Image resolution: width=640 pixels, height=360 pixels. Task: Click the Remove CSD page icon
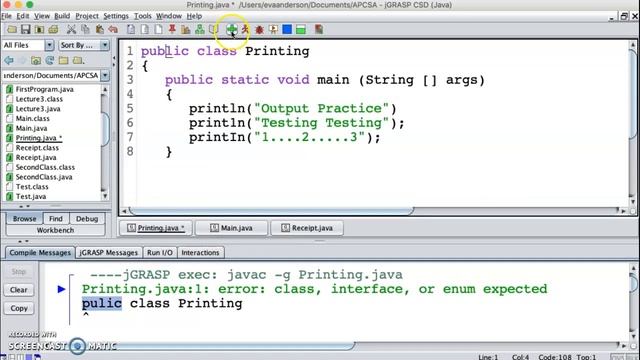point(144,29)
